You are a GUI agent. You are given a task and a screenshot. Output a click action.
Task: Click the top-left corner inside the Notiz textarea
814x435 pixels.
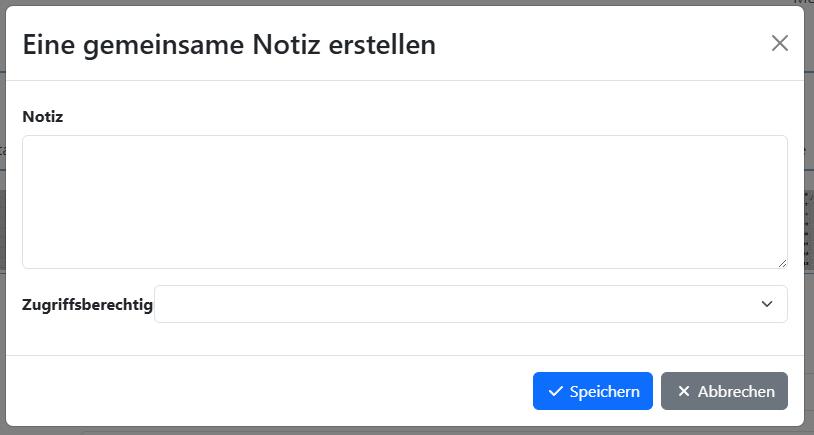[32, 146]
